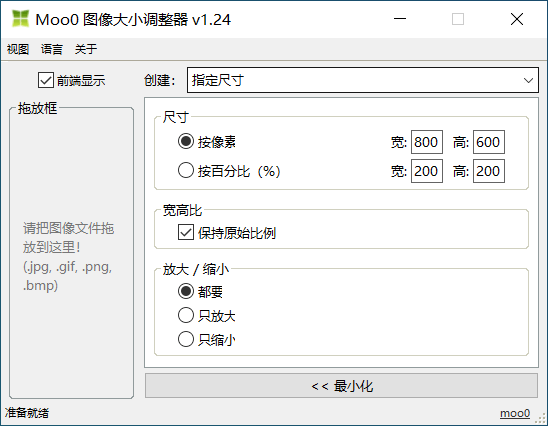Select the 都要 radio option
Image resolution: width=548 pixels, height=426 pixels.
tap(186, 291)
